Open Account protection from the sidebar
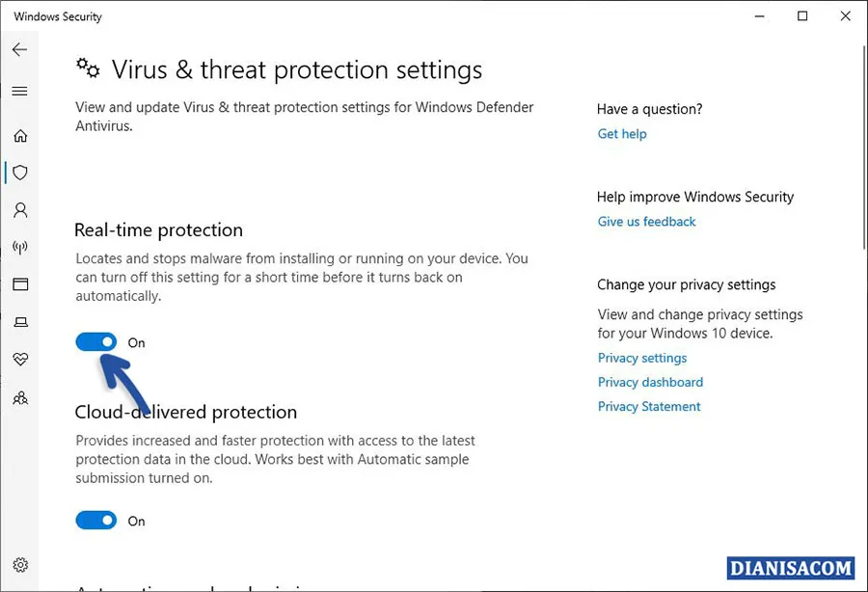The width and height of the screenshot is (868, 592). tap(20, 210)
